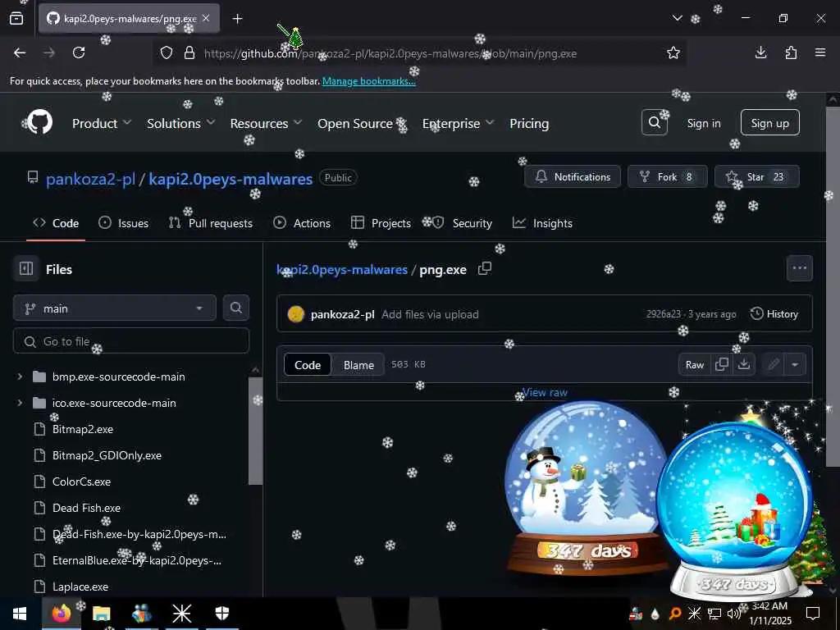
Task: Show site security padlock info
Action: point(189,52)
